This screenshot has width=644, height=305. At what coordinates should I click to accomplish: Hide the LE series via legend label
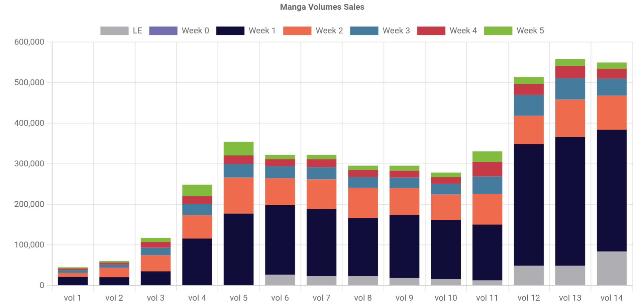click(137, 31)
